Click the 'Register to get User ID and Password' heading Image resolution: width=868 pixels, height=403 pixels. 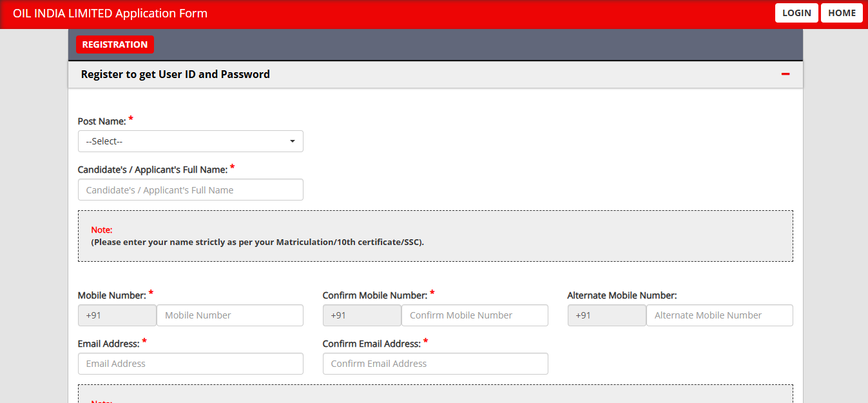pos(175,74)
